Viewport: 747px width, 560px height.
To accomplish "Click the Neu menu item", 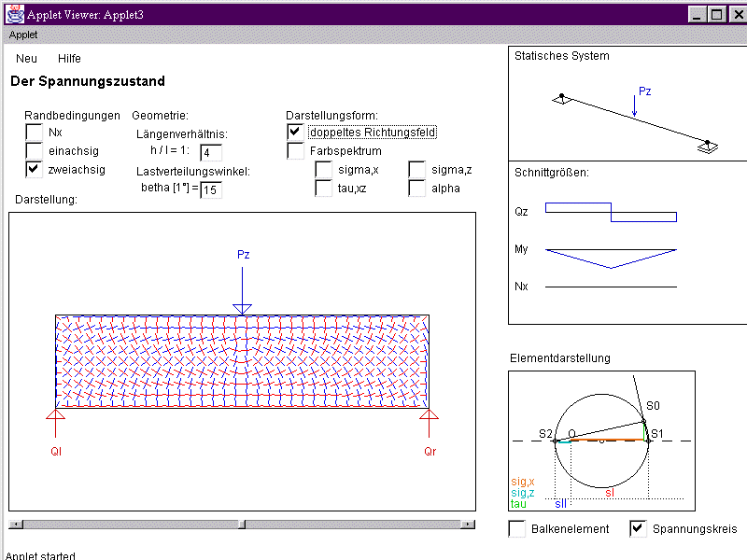I will 27,58.
